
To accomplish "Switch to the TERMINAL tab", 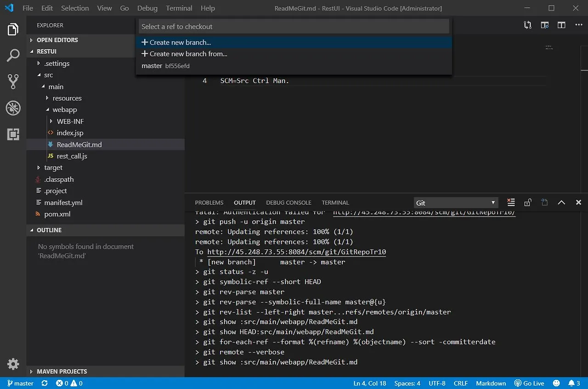I will 335,203.
